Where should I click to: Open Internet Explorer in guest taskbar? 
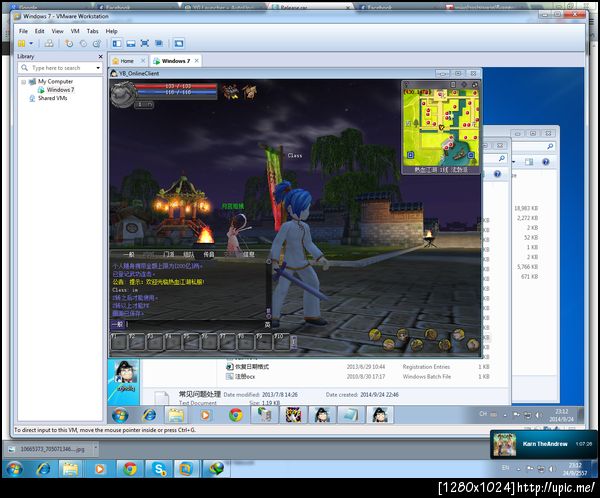[149, 415]
